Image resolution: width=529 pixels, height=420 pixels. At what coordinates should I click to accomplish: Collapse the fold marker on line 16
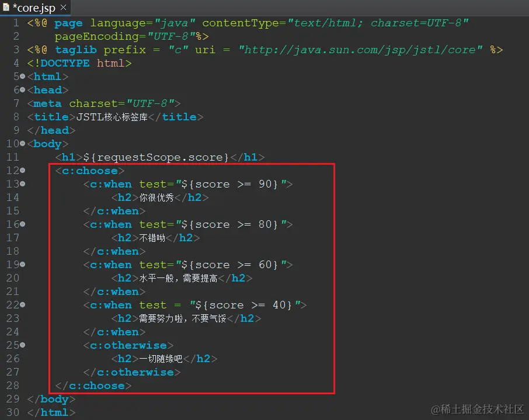22,224
